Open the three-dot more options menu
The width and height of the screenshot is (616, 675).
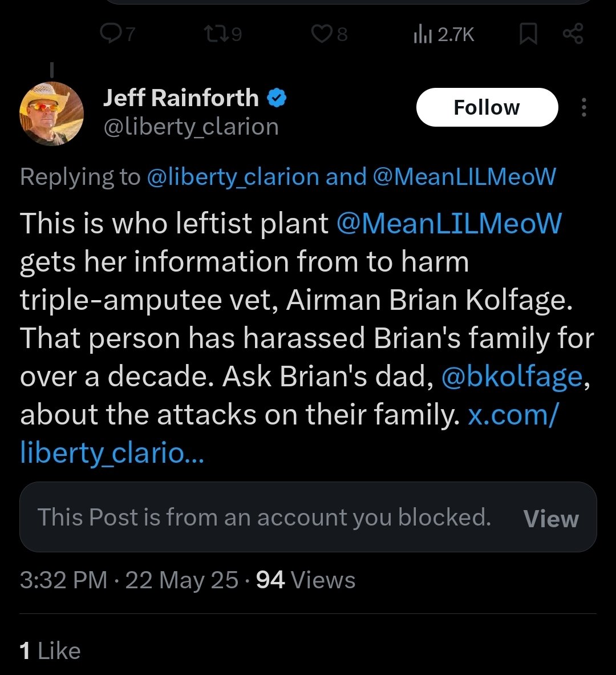583,107
